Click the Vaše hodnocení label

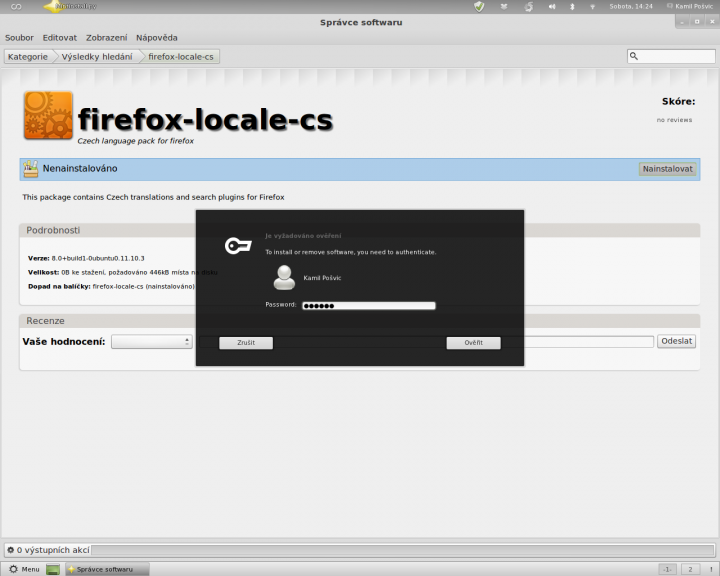click(64, 342)
